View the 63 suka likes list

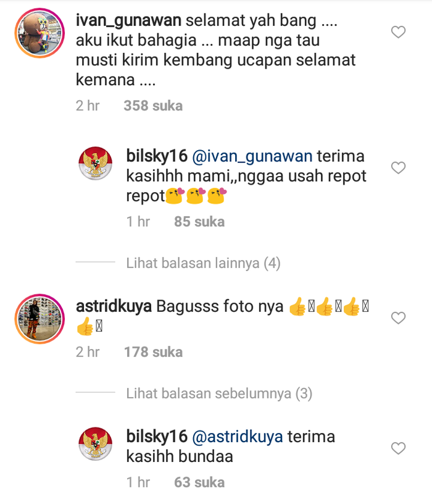199,482
